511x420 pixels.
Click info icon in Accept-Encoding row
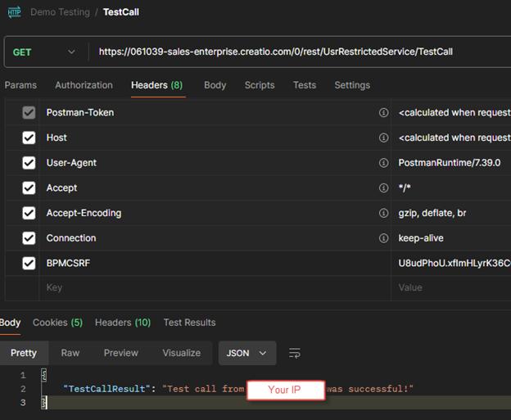383,213
